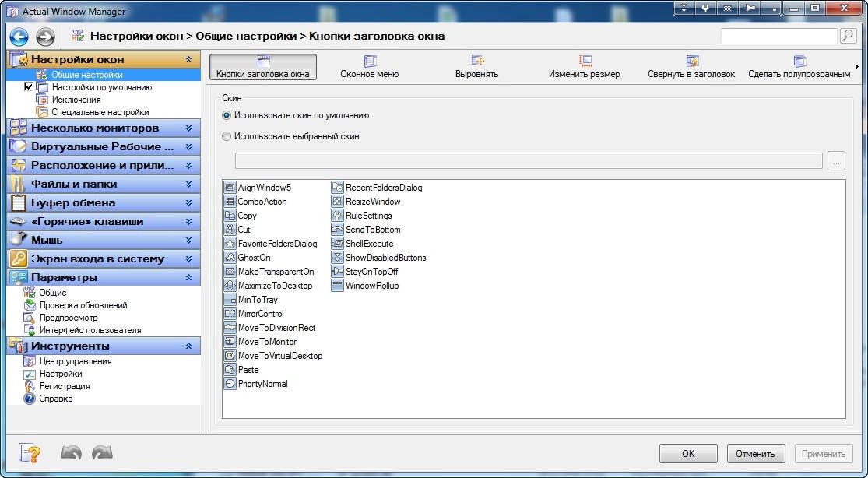Click the WindowRollup icon
This screenshot has height=478, width=868.
(x=337, y=285)
